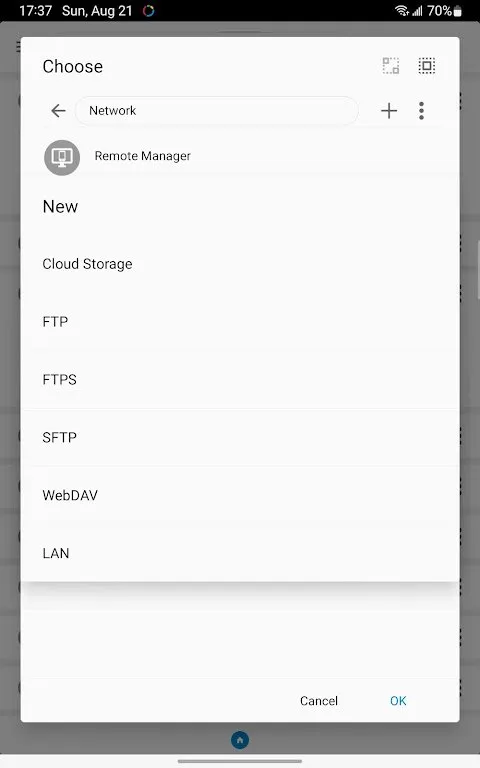Click the Cancel button
The width and height of the screenshot is (480, 768).
pos(319,701)
